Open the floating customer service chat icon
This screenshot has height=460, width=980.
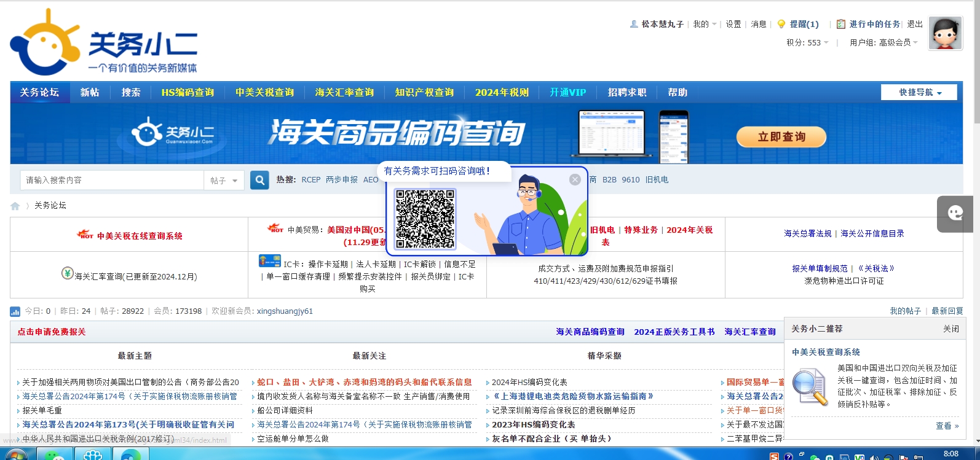click(x=955, y=214)
